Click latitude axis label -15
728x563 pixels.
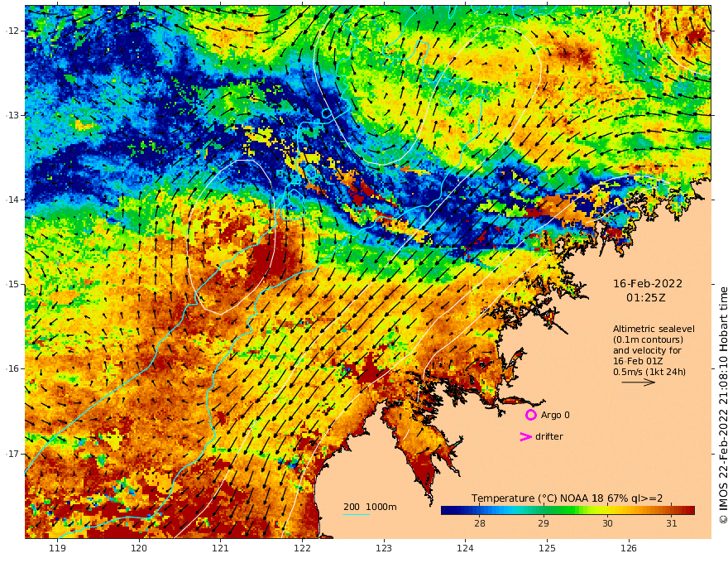(12, 284)
